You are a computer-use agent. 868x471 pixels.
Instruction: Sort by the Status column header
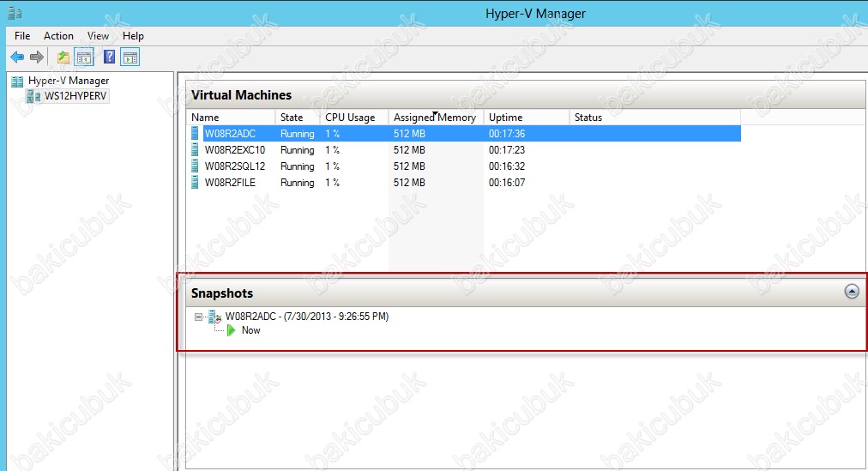(x=655, y=118)
